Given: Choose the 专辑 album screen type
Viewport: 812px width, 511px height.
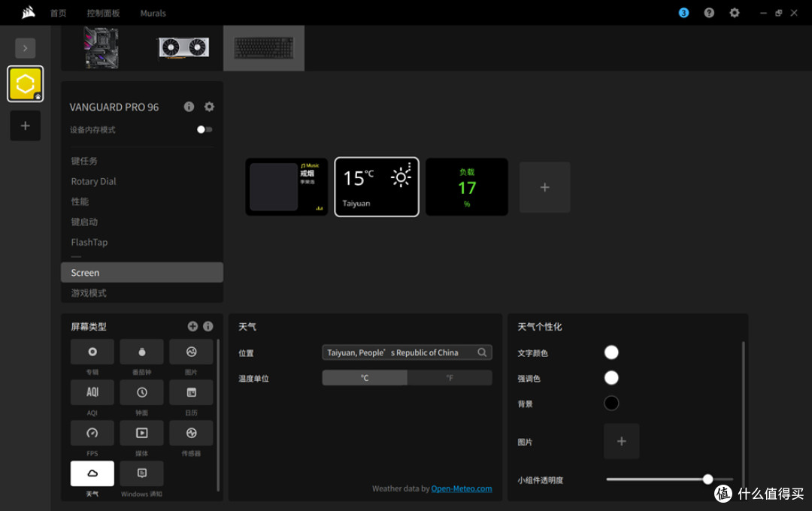Looking at the screenshot, I should 92,352.
